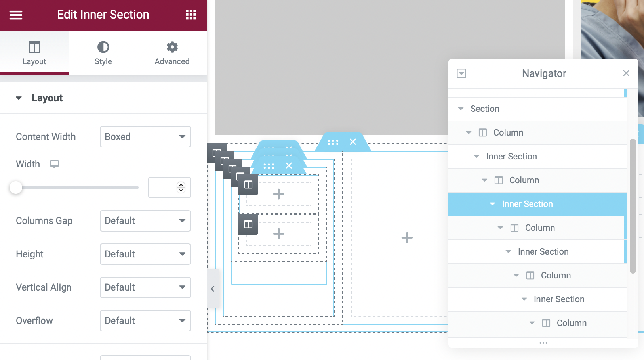Click the column edit icon on lower inner column
Screen dimensions: 644x360
point(248,224)
